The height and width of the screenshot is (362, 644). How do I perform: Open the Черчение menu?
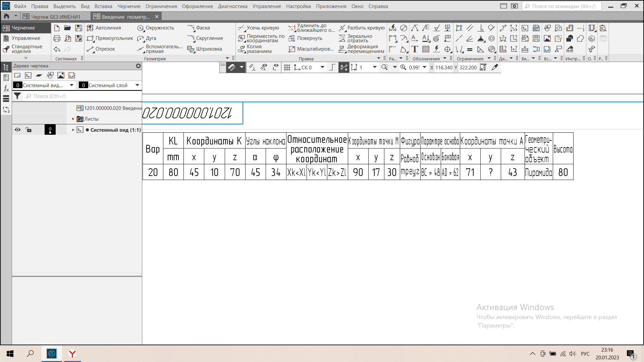(129, 6)
